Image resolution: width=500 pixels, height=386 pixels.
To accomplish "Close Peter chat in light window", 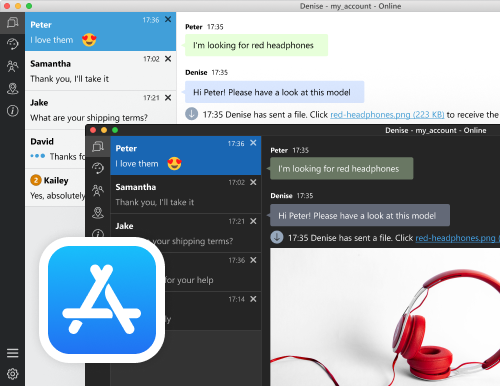I will (x=168, y=19).
